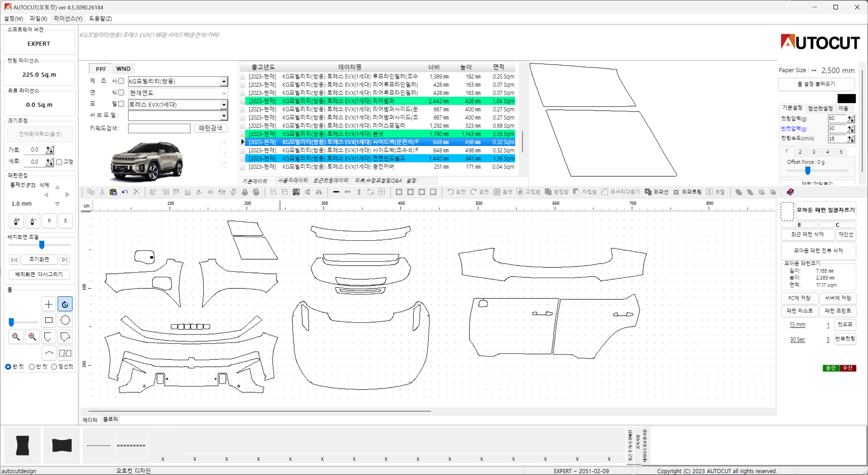Select the arc curve tool
This screenshot has height=475, width=868.
pyautogui.click(x=49, y=353)
